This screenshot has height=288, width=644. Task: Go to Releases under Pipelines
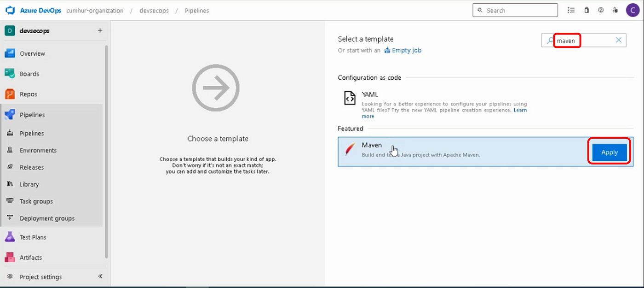click(x=32, y=167)
